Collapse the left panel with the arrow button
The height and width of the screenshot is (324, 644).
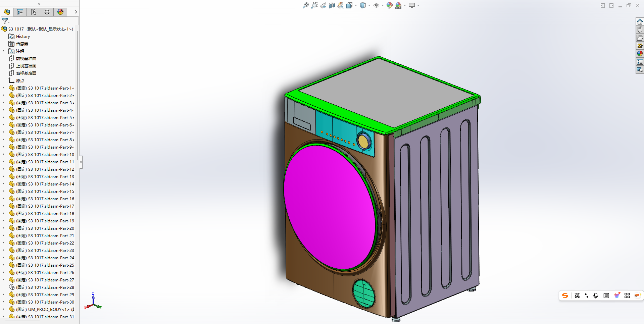coord(603,5)
